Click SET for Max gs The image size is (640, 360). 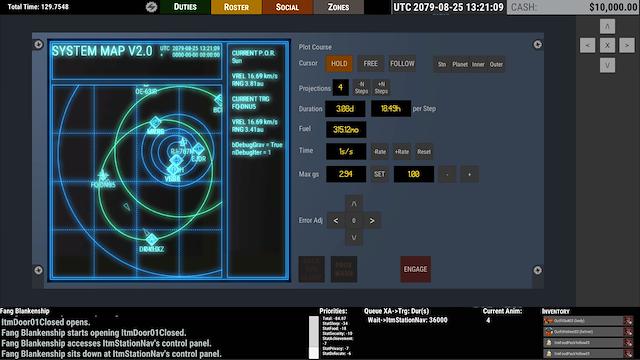[380, 174]
